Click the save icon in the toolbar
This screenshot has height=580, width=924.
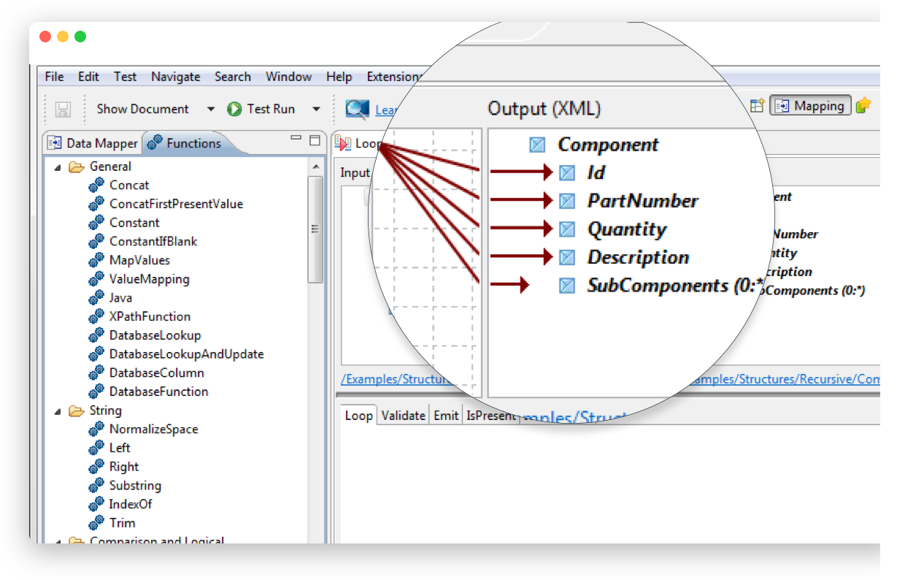(x=63, y=108)
